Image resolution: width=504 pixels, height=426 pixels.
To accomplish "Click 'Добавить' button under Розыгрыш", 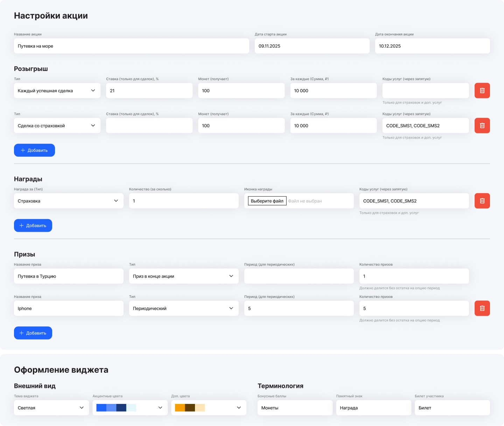I will [34, 150].
